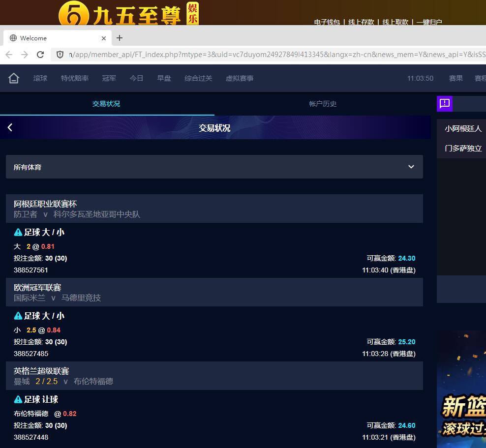The height and width of the screenshot is (448, 486).
Task: Click the odds value 0.82
Action: tap(70, 414)
